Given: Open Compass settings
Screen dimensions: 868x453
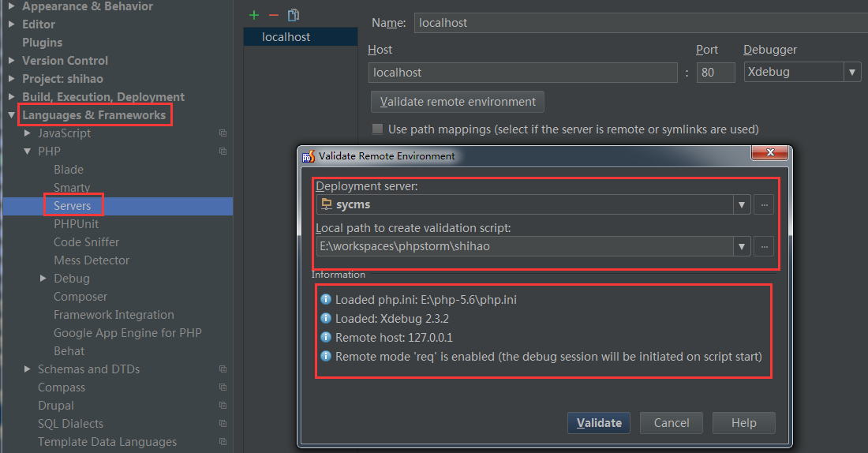Looking at the screenshot, I should pyautogui.click(x=62, y=387).
